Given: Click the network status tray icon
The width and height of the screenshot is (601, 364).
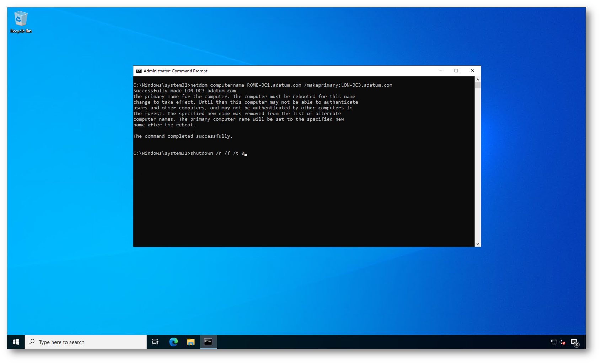Looking at the screenshot, I should click(554, 342).
